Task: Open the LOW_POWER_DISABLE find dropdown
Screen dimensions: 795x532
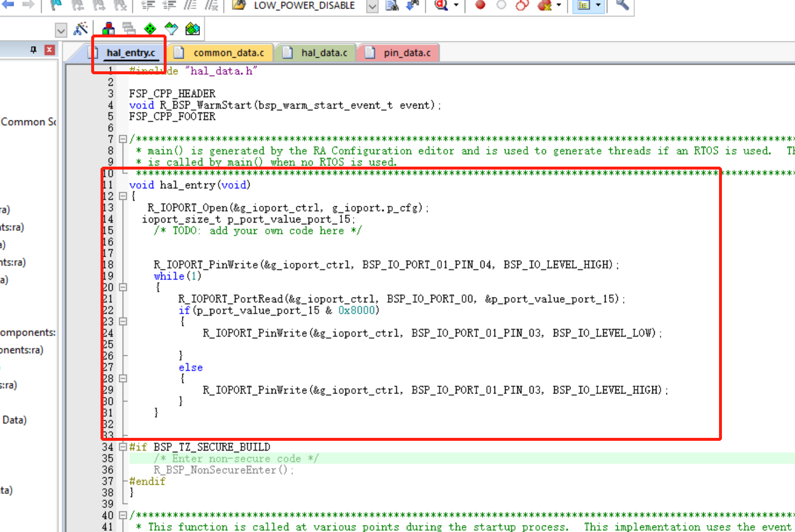Action: coord(372,6)
